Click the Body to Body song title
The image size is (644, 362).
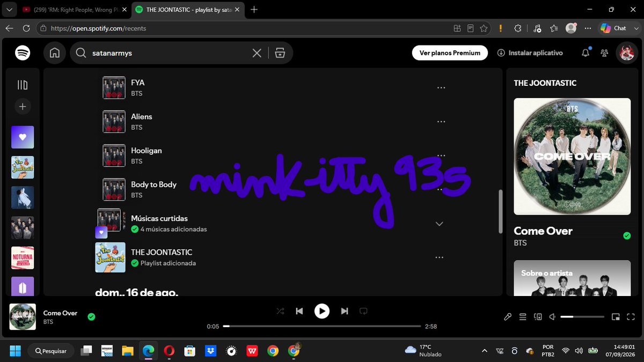pyautogui.click(x=153, y=184)
